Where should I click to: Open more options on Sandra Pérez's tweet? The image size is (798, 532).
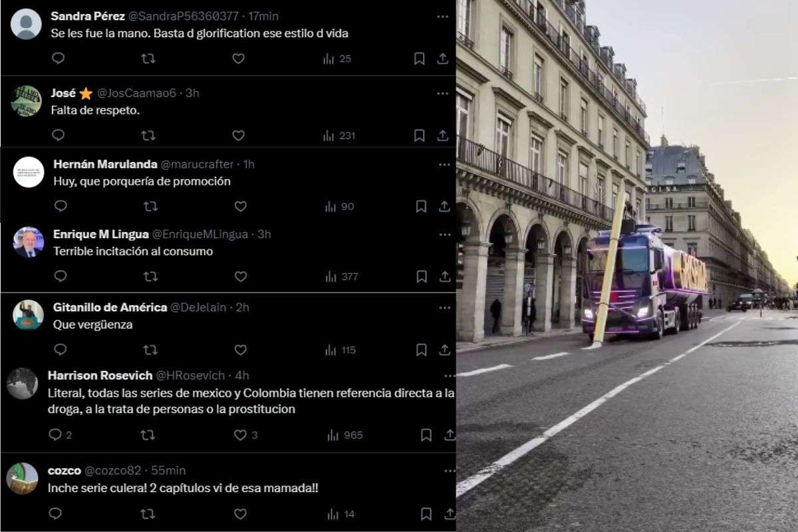[443, 16]
